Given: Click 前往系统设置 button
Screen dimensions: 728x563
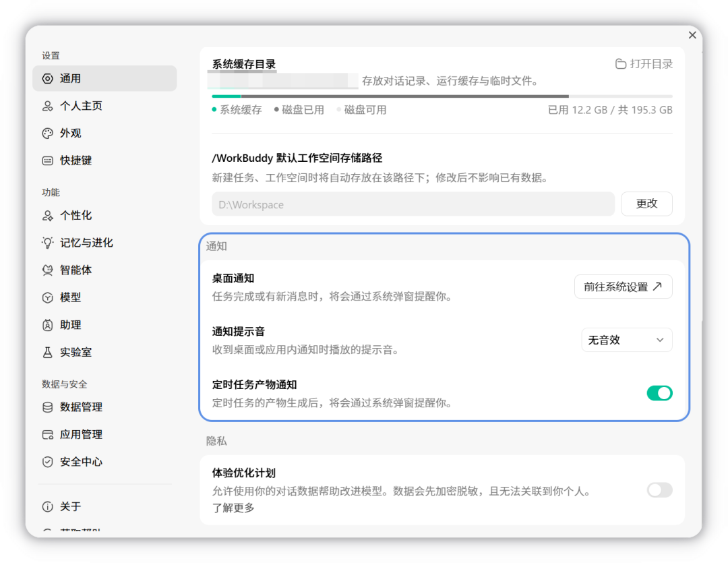Looking at the screenshot, I should (x=623, y=287).
